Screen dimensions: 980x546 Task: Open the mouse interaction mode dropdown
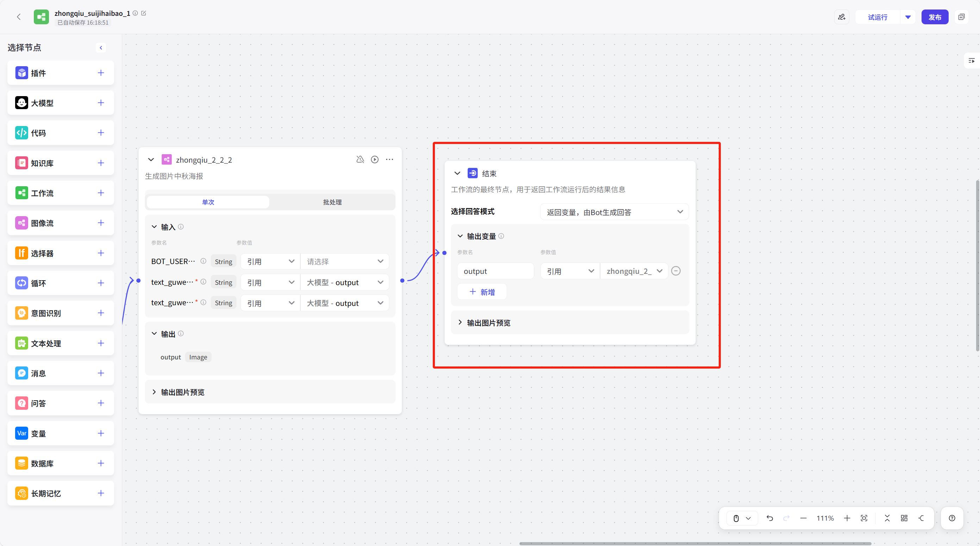click(742, 518)
